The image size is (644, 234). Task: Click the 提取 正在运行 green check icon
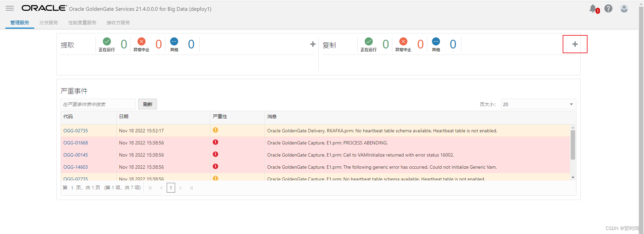point(107,41)
